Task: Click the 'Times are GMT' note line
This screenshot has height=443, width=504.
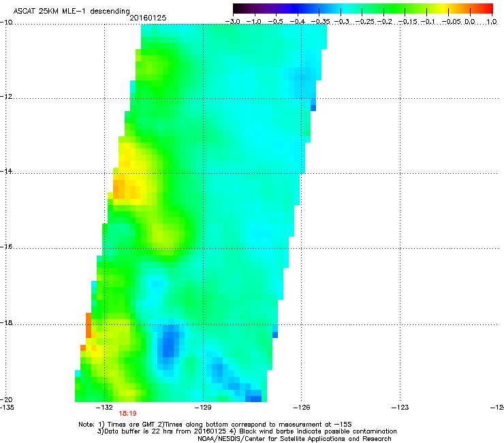Action: [x=215, y=425]
